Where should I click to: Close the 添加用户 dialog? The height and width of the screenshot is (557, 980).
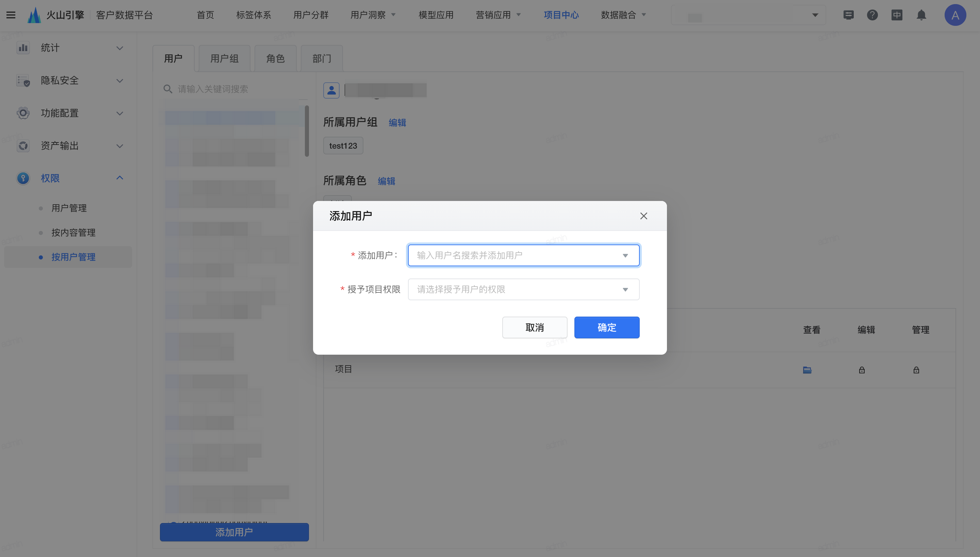point(643,216)
